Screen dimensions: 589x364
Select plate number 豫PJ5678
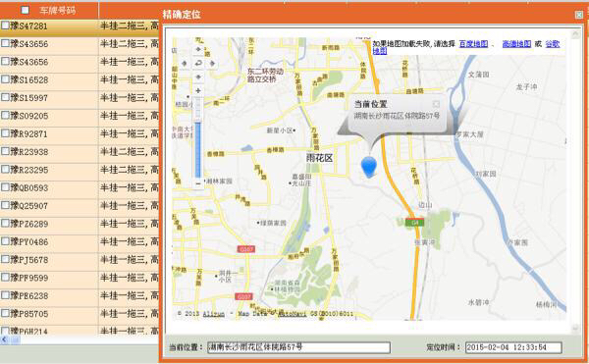pos(28,260)
